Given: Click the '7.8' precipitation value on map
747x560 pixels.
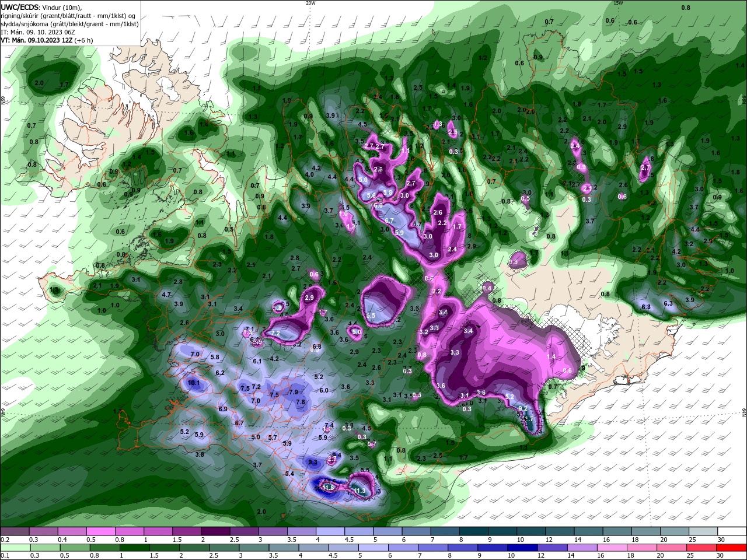Looking at the screenshot, I should coord(301,402).
